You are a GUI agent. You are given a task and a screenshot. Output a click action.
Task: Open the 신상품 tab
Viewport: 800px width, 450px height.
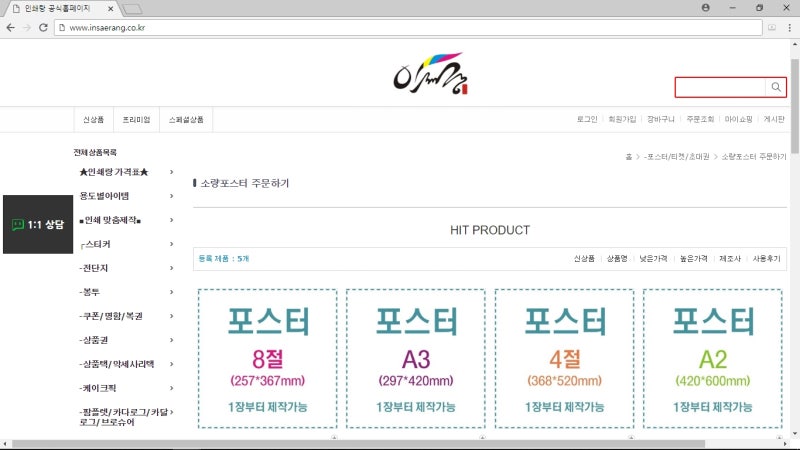click(93, 119)
